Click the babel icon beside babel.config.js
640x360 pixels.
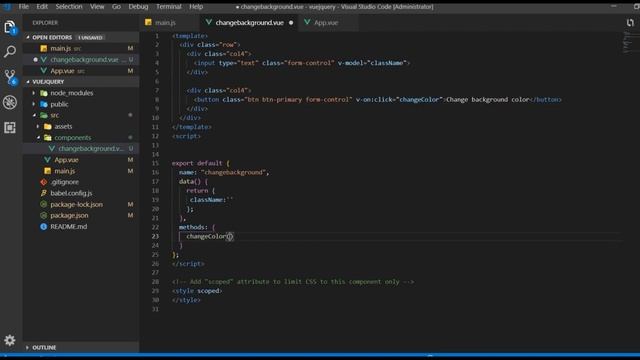(44, 193)
